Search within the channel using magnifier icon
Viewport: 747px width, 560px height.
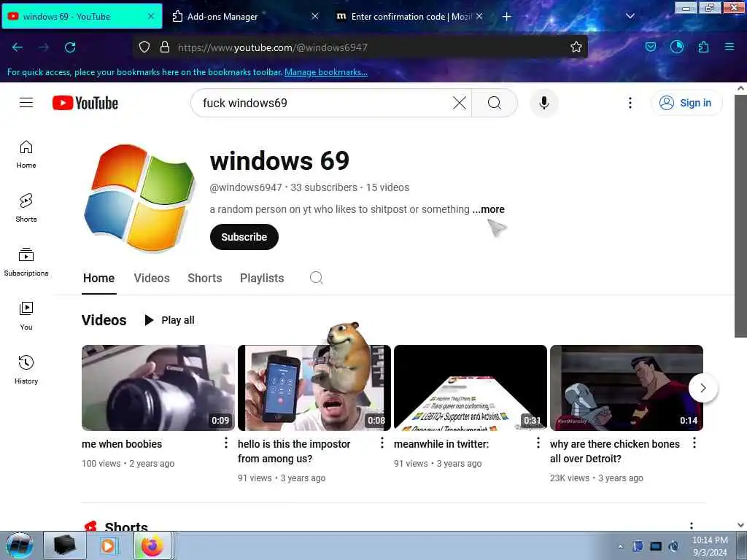point(317,278)
